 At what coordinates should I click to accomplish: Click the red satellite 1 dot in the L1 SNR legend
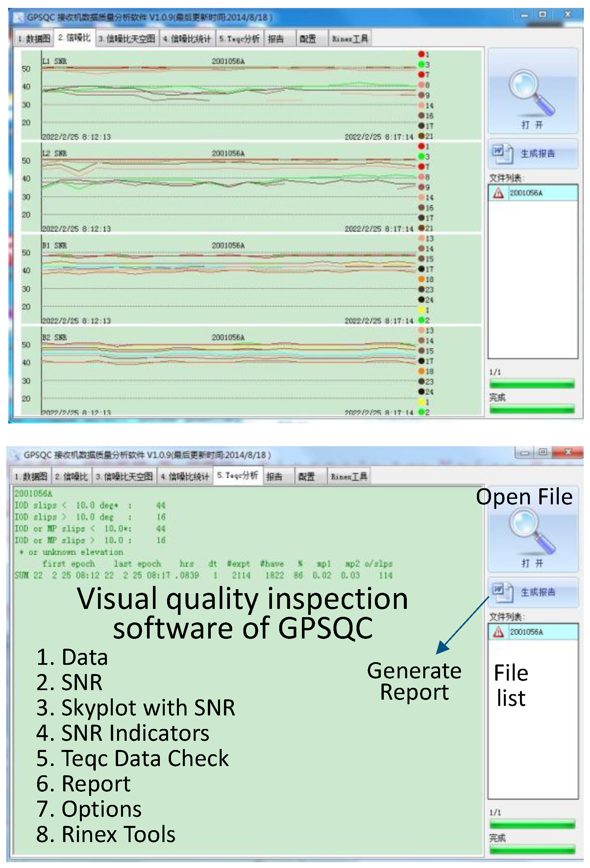coord(421,54)
